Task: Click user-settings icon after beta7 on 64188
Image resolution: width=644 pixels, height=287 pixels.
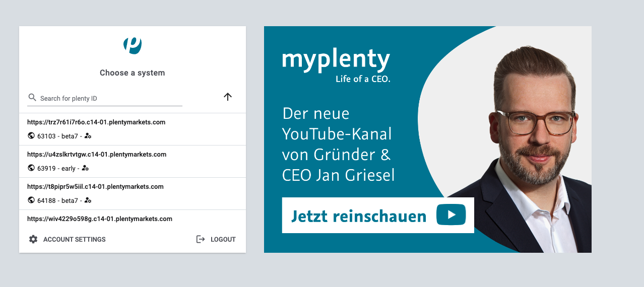Action: 88,200
